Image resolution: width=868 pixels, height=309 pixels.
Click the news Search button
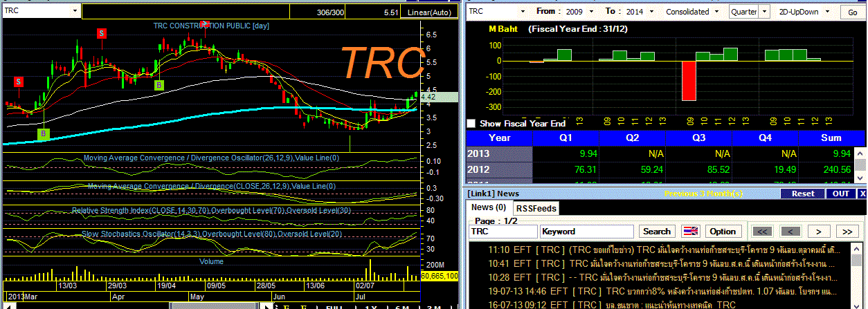657,232
